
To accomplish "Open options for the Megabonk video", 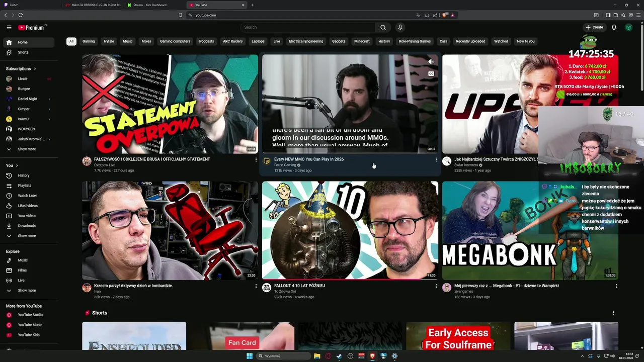I will coord(616,286).
